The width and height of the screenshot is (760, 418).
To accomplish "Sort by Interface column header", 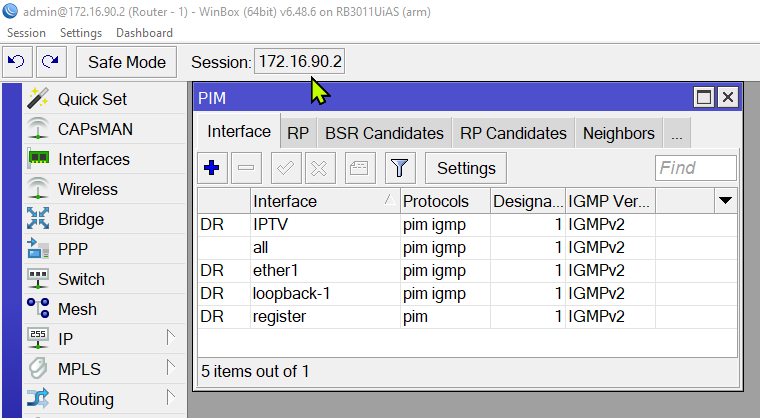I will tap(325, 201).
